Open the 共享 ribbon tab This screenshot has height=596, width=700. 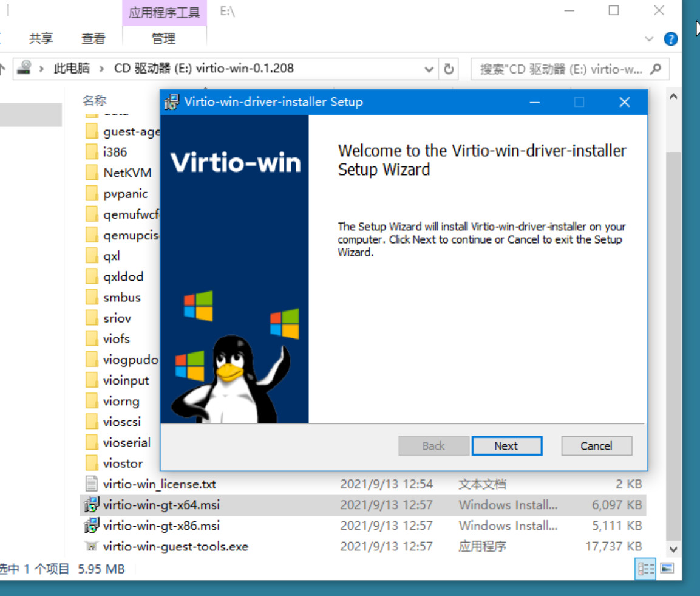(x=41, y=38)
